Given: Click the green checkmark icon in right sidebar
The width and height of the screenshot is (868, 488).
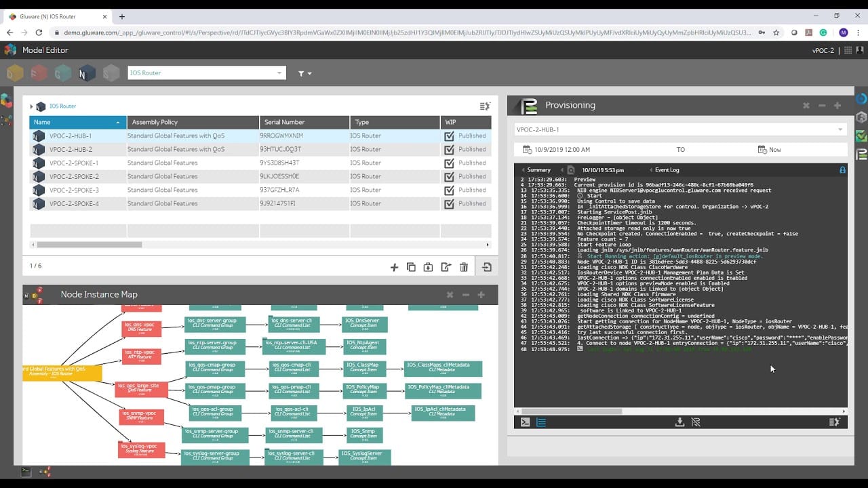Looking at the screenshot, I should point(861,136).
